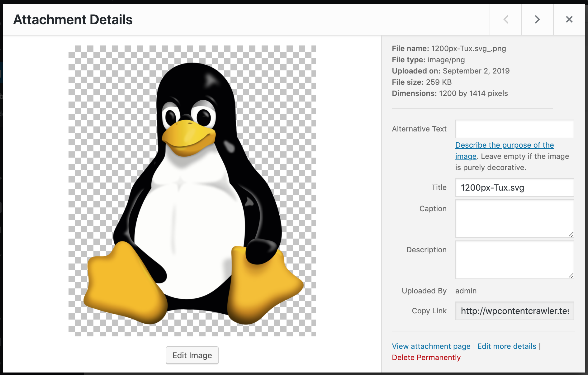The image size is (588, 375).
Task: Grab the Description textarea resize handle
Action: (x=571, y=276)
